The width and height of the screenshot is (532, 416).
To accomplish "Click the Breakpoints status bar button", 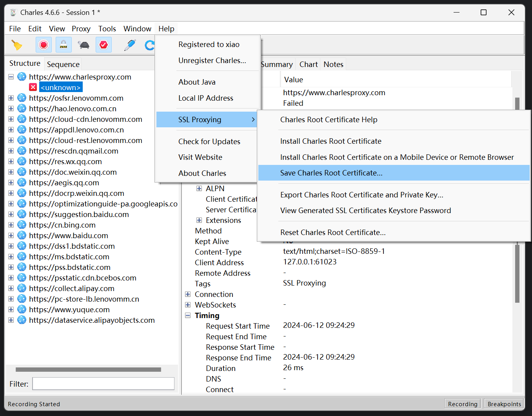I will [504, 404].
